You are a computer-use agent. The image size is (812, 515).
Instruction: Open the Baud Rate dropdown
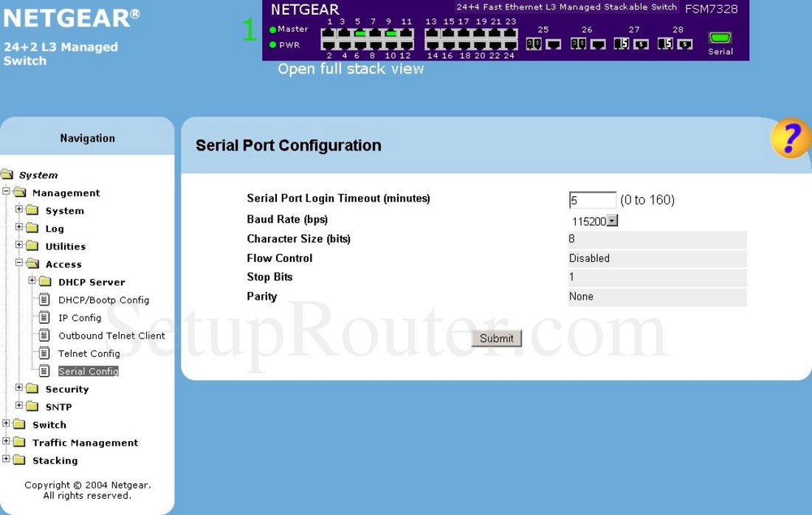point(612,221)
